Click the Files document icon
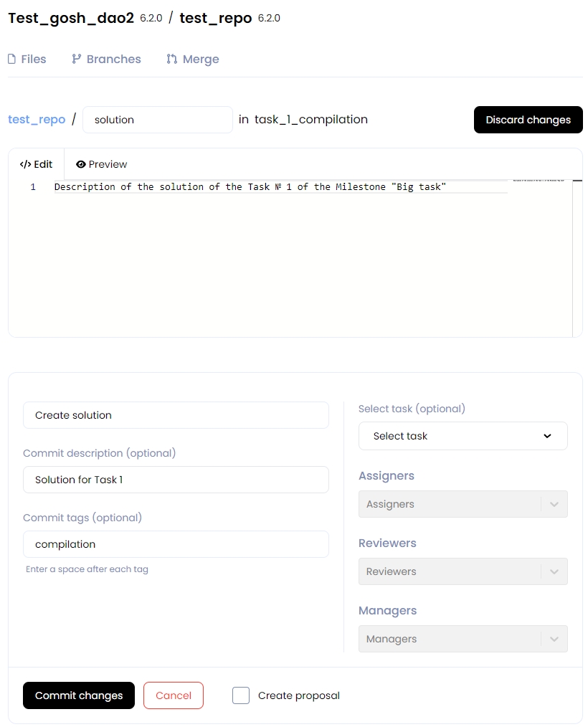Image resolution: width=588 pixels, height=727 pixels. point(11,60)
